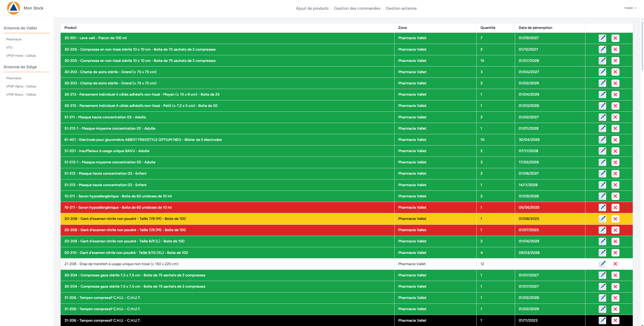This screenshot has width=644, height=326.
Task: Delete the yellow Gant nitrile M row
Action: click(615, 219)
